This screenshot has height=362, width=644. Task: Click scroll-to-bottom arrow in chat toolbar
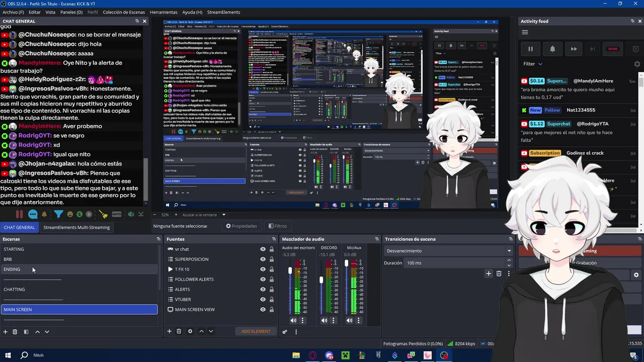(141, 214)
